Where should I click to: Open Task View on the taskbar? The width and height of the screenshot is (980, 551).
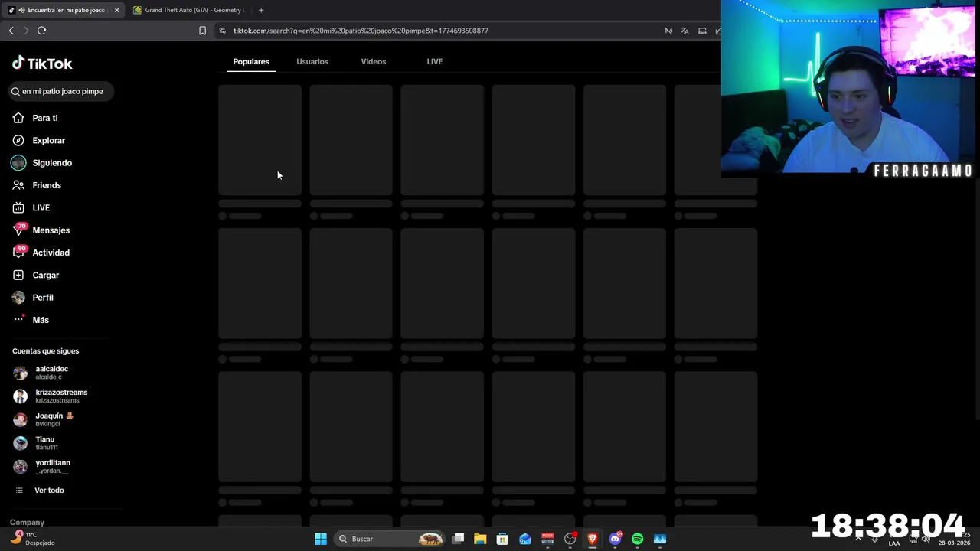point(458,539)
